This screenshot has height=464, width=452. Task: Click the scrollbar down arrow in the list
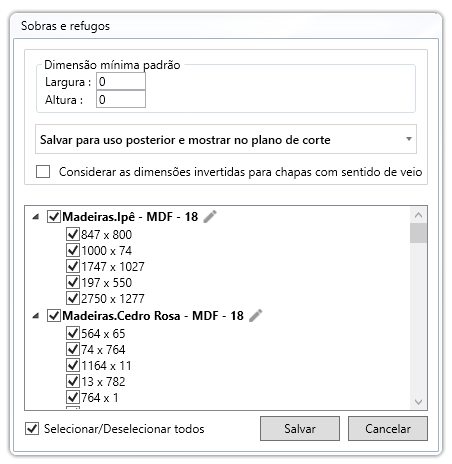point(419,402)
